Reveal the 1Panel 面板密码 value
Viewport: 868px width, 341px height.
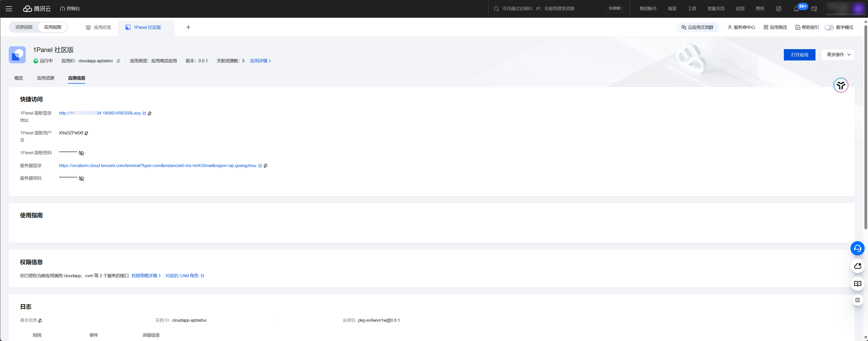click(81, 153)
